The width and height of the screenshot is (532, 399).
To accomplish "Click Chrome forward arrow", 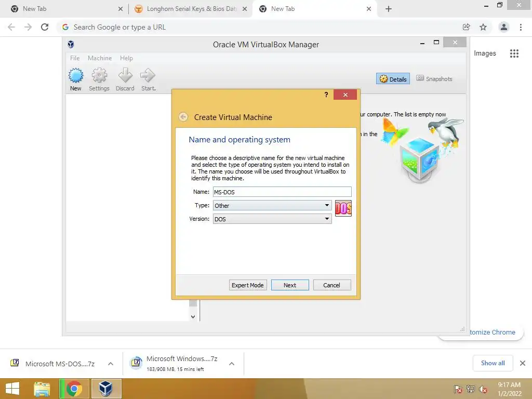I will tap(28, 27).
